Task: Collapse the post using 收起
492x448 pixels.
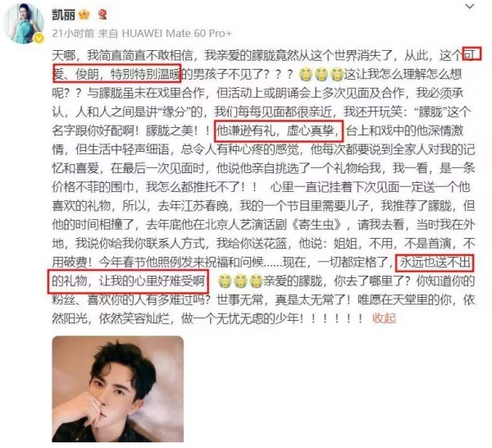Action: (384, 318)
